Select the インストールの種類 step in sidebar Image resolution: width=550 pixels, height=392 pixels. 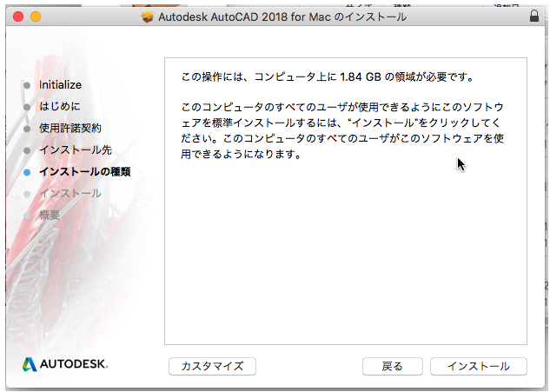pos(85,171)
